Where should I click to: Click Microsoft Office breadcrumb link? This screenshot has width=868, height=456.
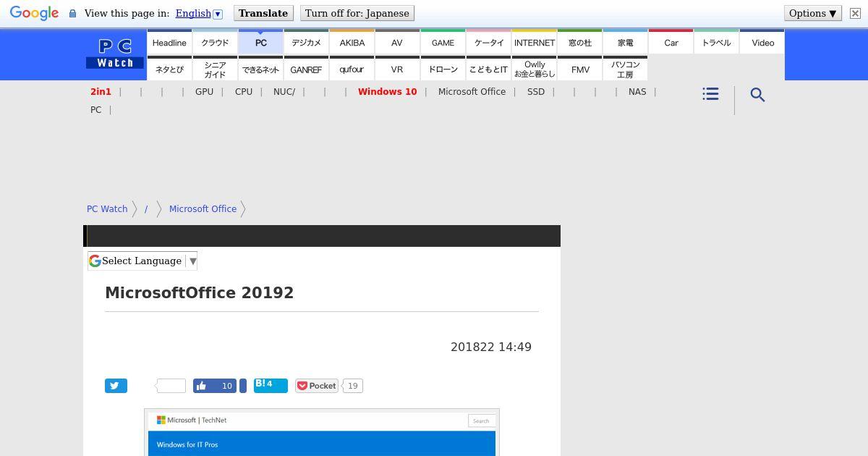(x=203, y=208)
